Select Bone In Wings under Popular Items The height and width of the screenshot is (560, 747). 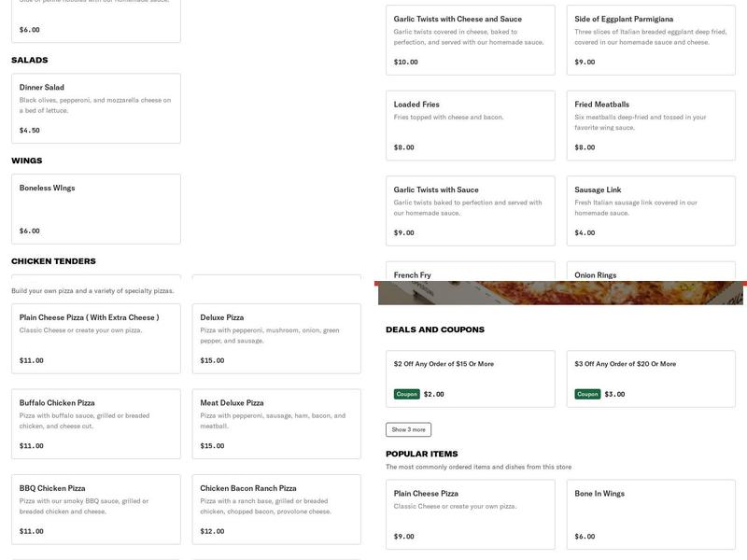coord(651,513)
